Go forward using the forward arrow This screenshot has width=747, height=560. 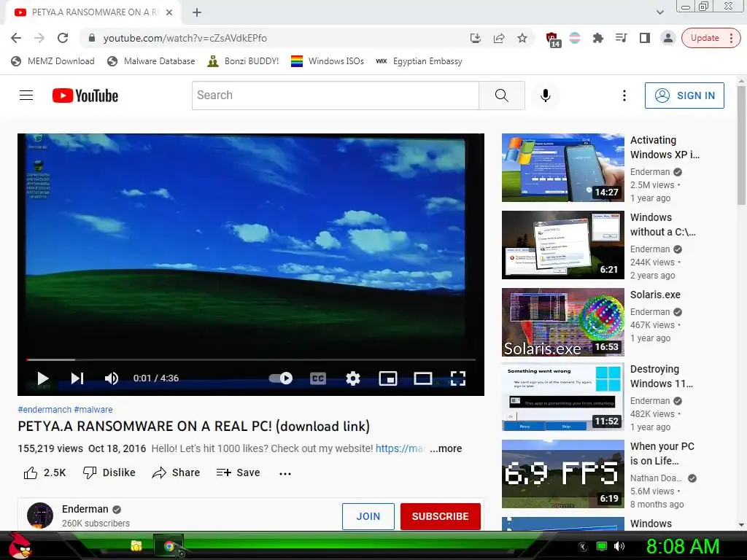click(39, 38)
